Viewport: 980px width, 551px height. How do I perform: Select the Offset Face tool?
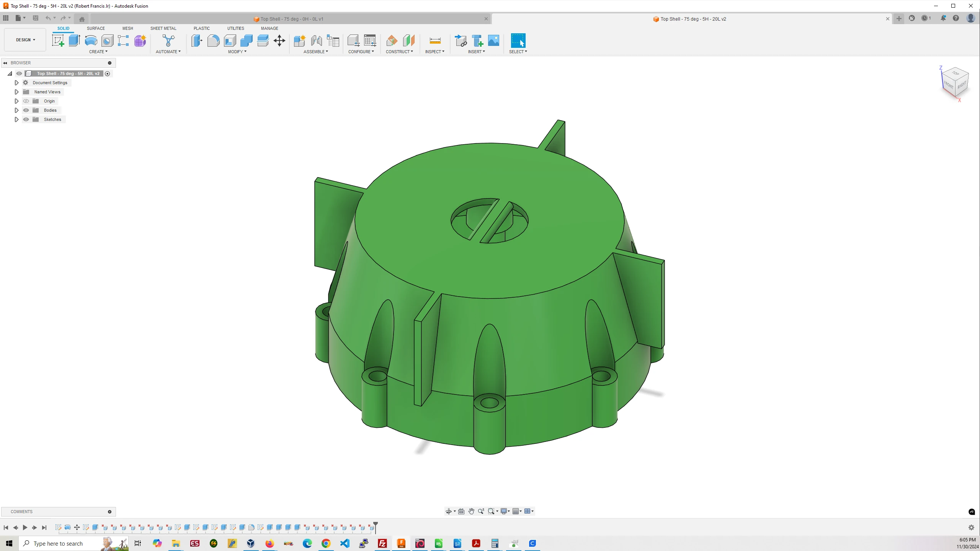263,41
